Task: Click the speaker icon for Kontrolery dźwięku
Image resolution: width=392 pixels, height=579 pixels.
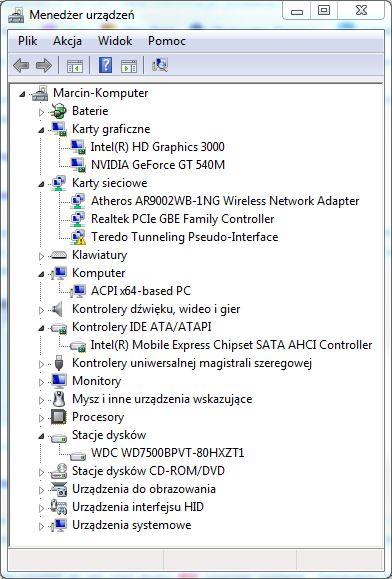Action: click(57, 309)
